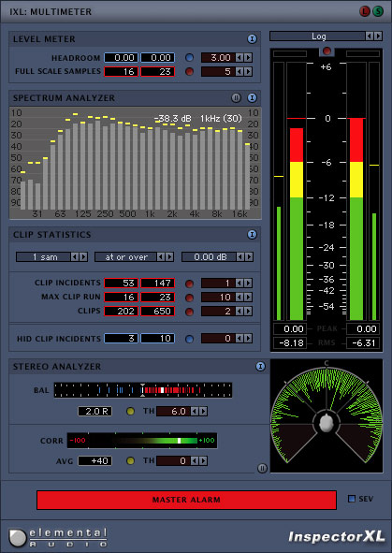
Task: Decrease the 0.00 dB clip threshold
Action: pos(240,256)
